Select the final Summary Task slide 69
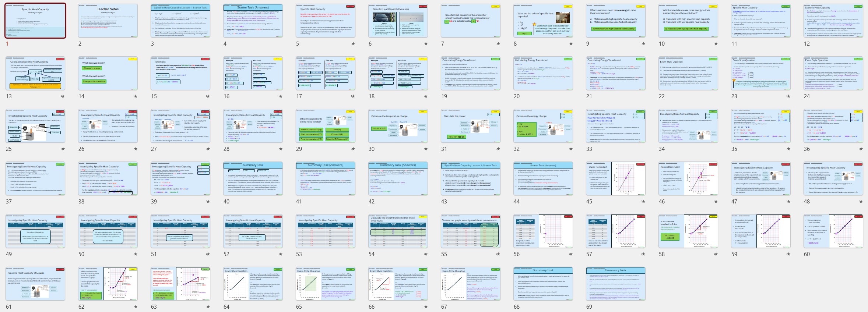868x312 pixels. pyautogui.click(x=616, y=284)
